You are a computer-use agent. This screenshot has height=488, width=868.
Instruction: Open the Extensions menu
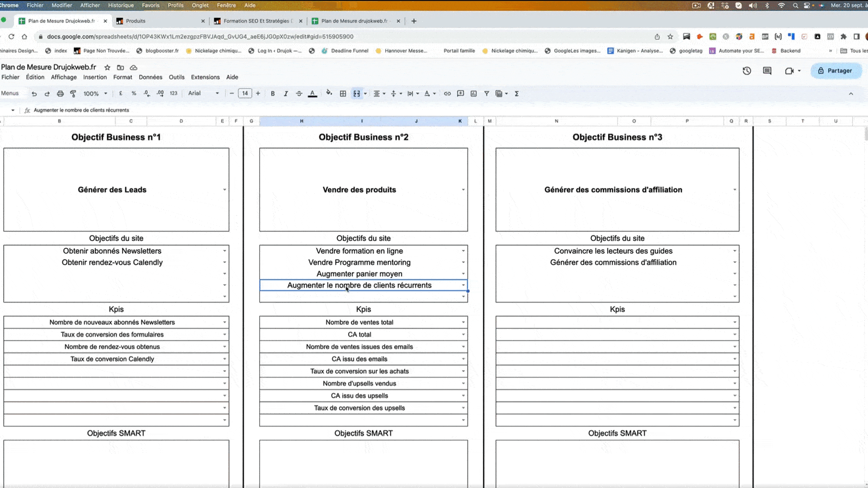pos(205,77)
